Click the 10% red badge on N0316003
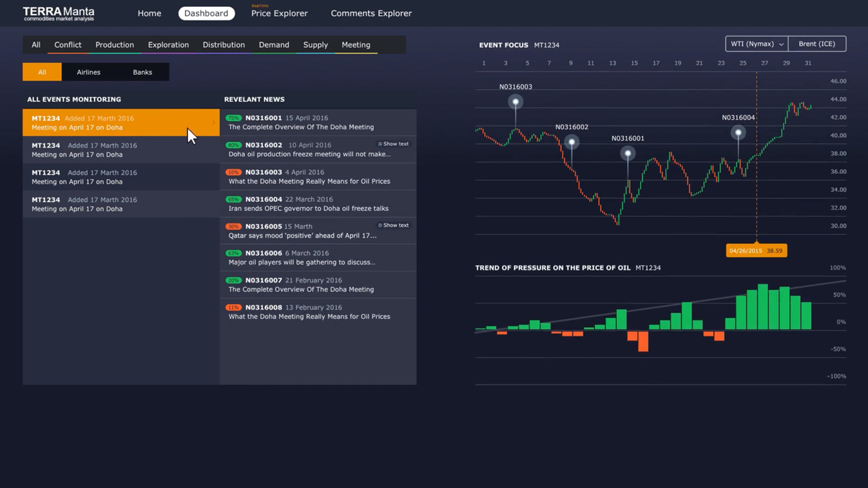This screenshot has width=868, height=488. 234,172
